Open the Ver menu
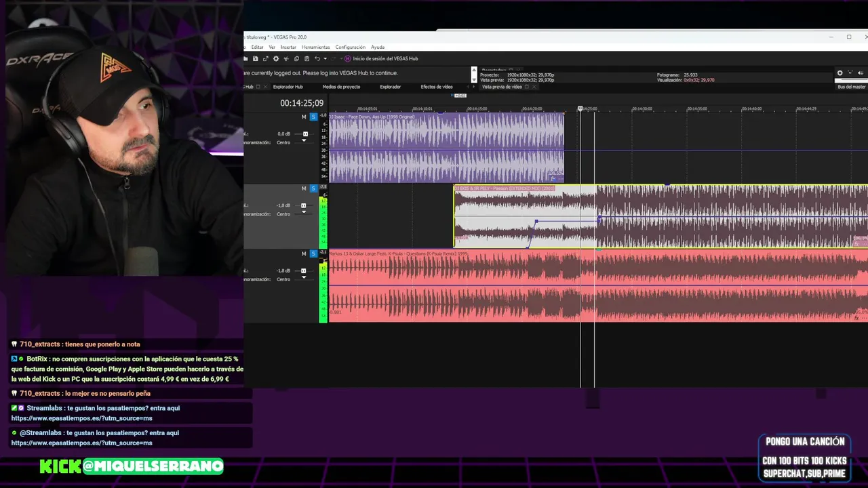 click(x=272, y=47)
